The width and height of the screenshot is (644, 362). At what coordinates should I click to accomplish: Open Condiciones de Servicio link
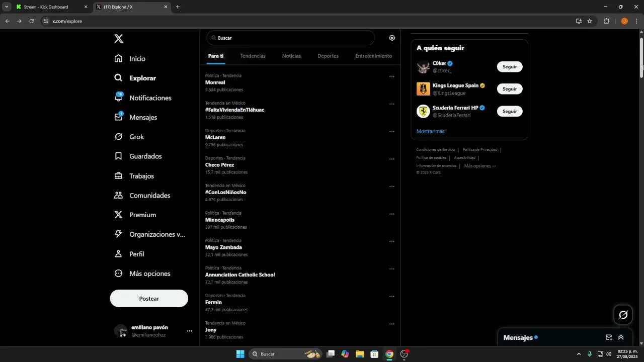point(435,149)
